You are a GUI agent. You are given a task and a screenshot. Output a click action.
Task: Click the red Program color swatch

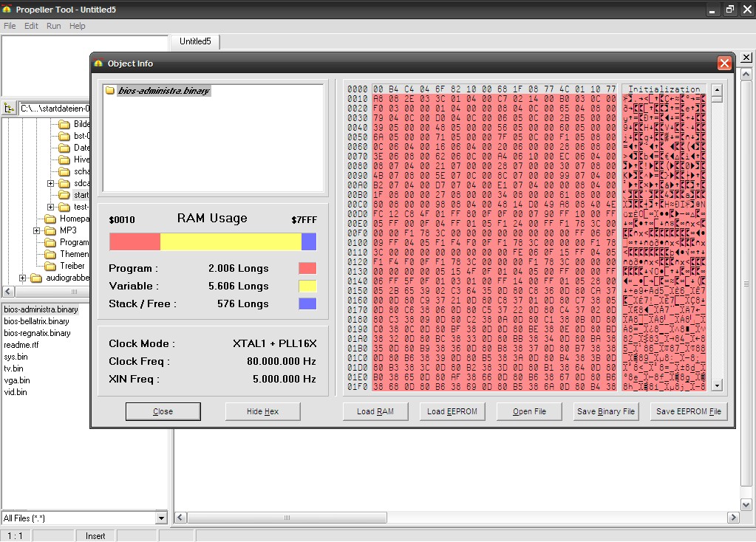[307, 268]
